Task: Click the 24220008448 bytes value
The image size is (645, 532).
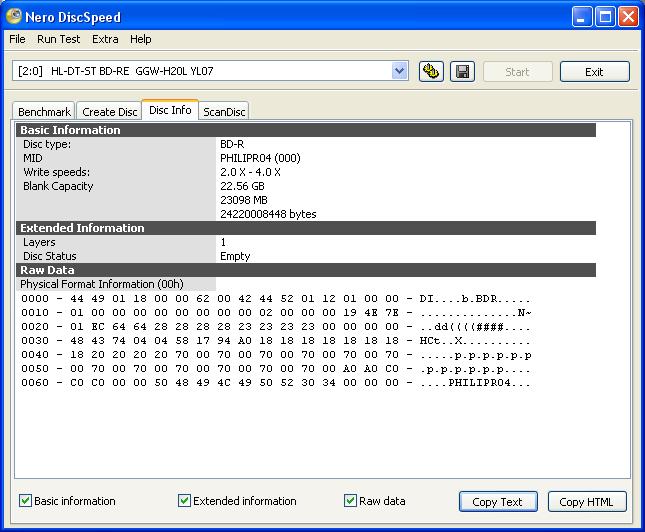Action: (268, 214)
